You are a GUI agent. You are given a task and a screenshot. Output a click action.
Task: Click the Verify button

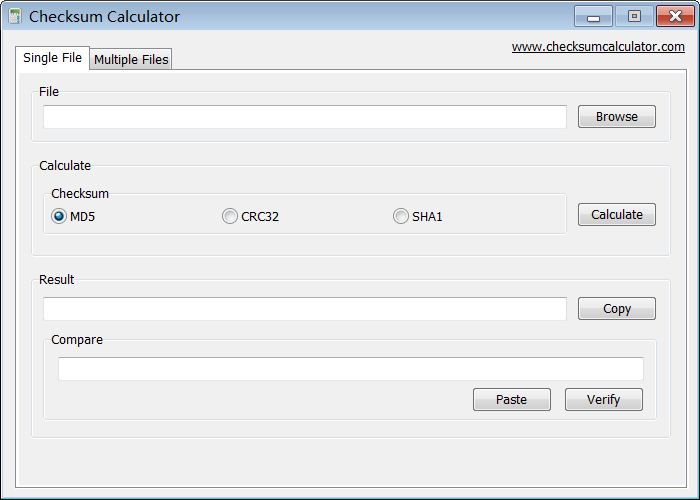[604, 399]
